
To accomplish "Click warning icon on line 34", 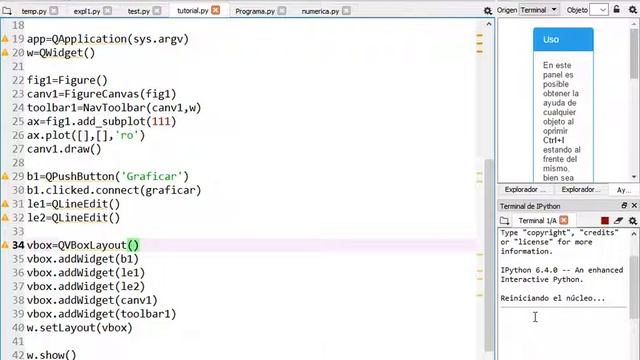I will coord(5,245).
